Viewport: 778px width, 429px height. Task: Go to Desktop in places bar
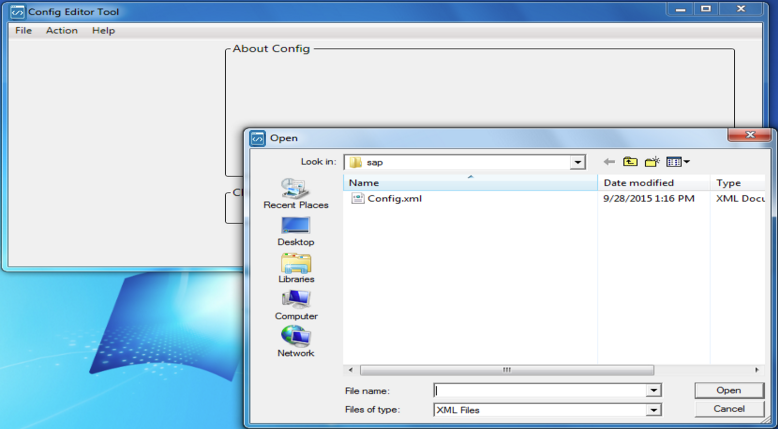(295, 227)
